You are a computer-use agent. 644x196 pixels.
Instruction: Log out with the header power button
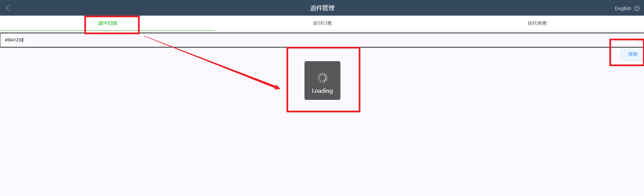tap(637, 8)
